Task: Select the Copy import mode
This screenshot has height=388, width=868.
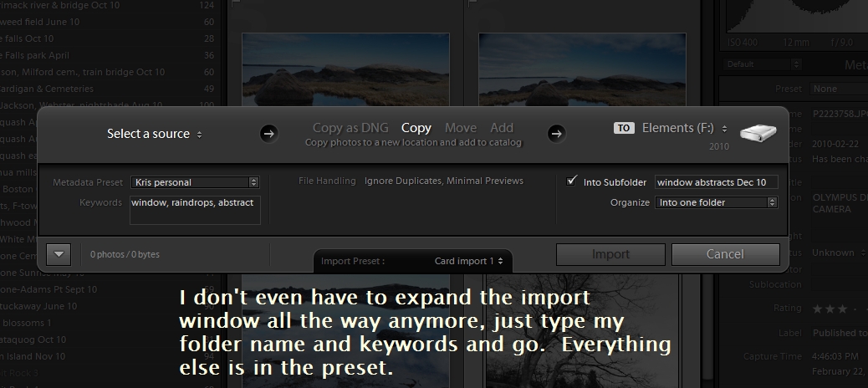Action: click(x=416, y=128)
